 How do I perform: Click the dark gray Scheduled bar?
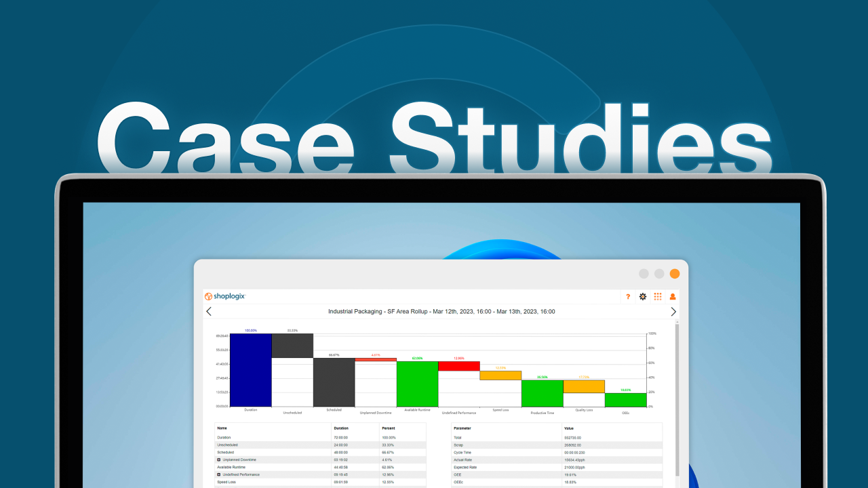pyautogui.click(x=334, y=382)
